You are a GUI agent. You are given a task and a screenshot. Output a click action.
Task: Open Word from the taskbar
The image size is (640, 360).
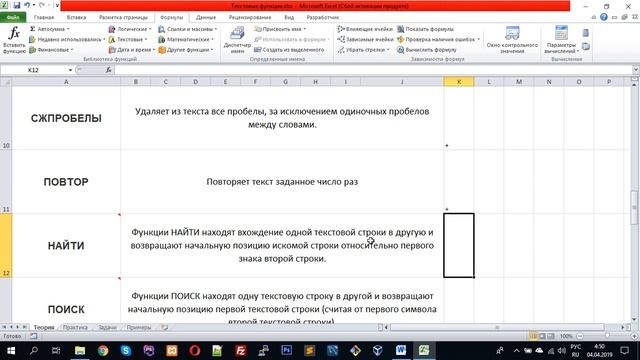pos(401,350)
